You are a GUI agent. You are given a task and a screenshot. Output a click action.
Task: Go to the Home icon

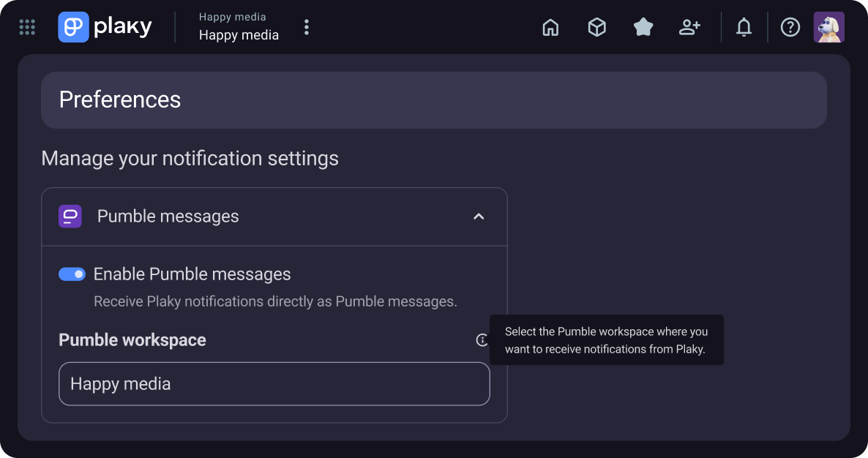550,27
